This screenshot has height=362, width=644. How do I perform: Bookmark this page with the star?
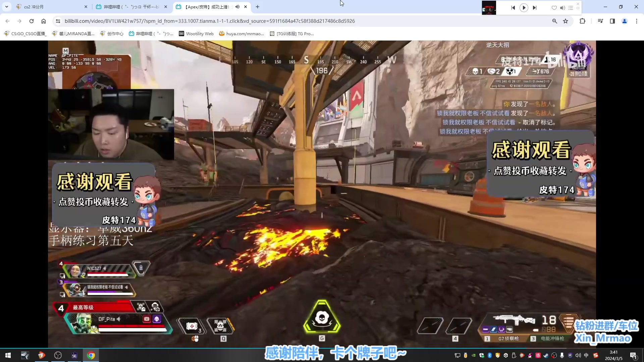(566, 21)
